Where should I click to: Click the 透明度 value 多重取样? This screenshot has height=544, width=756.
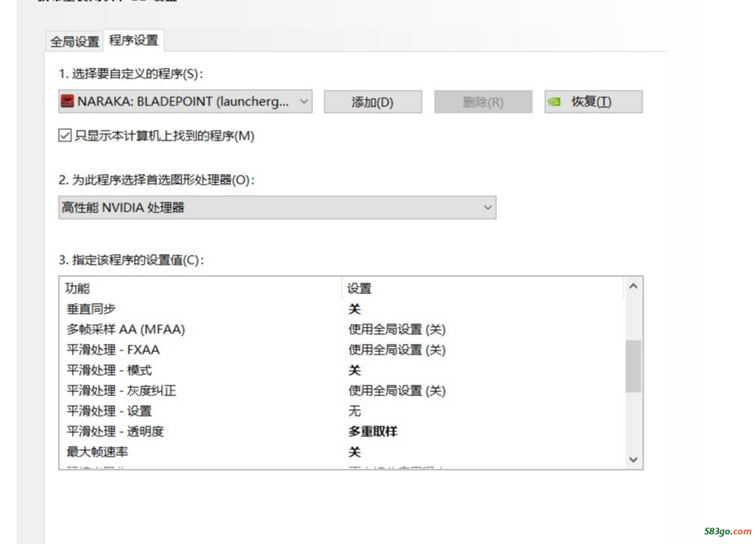click(x=374, y=431)
